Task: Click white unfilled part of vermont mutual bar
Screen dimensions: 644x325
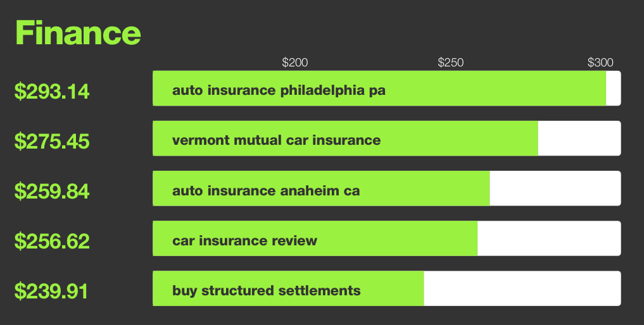Action: [x=579, y=138]
